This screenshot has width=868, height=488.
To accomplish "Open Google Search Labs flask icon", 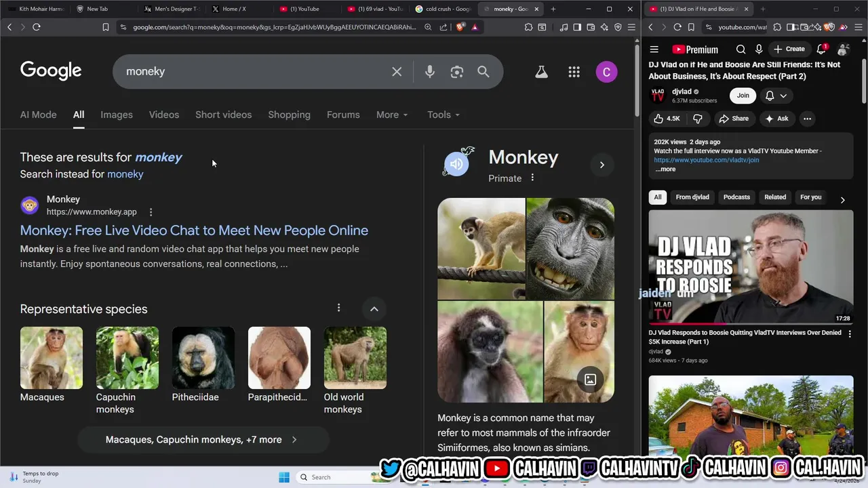I will pyautogui.click(x=541, y=72).
